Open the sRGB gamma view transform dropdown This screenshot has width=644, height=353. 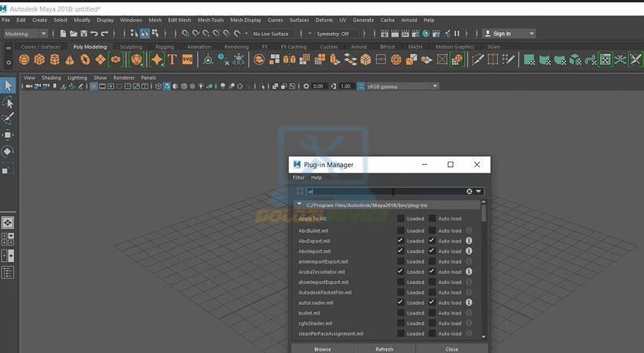[x=401, y=86]
